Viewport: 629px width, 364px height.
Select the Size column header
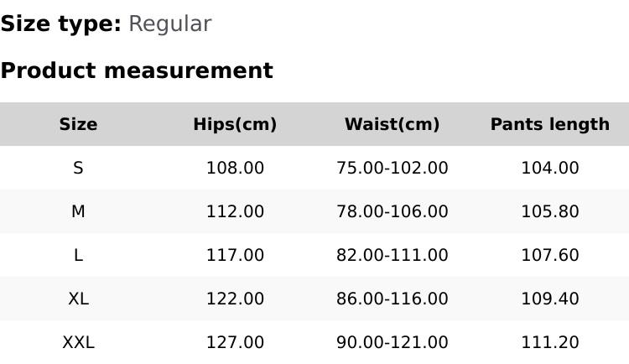tap(78, 124)
